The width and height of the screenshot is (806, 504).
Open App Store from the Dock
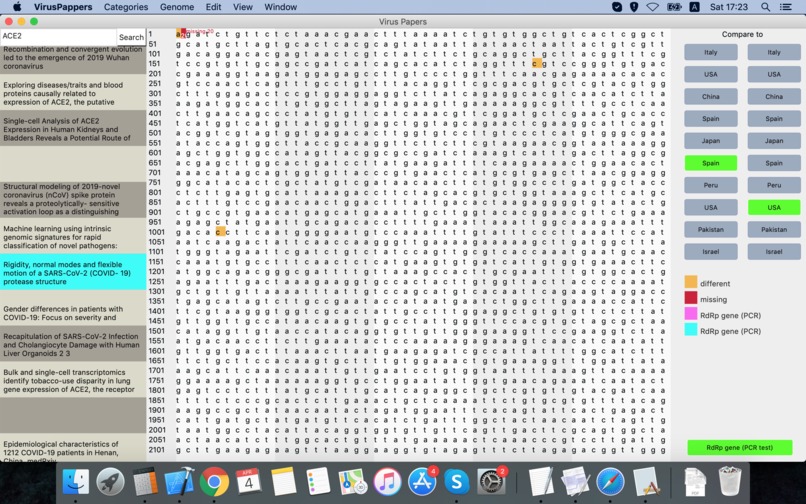click(422, 482)
